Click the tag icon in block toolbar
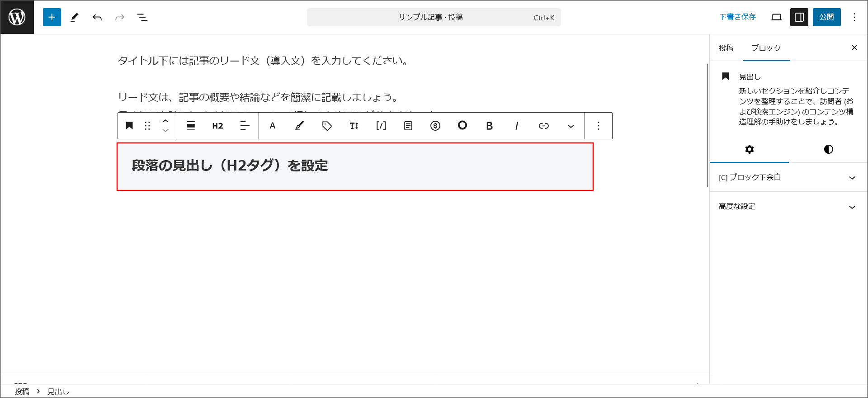The height and width of the screenshot is (398, 868). 327,126
